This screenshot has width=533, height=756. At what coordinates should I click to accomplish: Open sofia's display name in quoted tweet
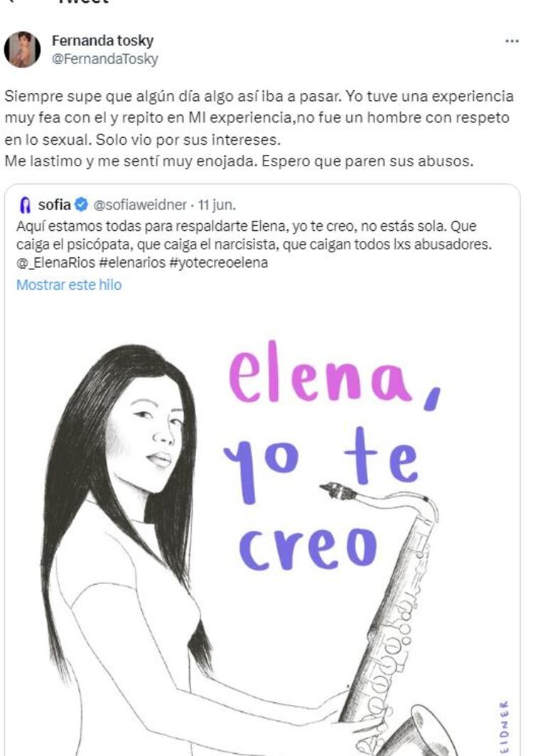point(54,205)
